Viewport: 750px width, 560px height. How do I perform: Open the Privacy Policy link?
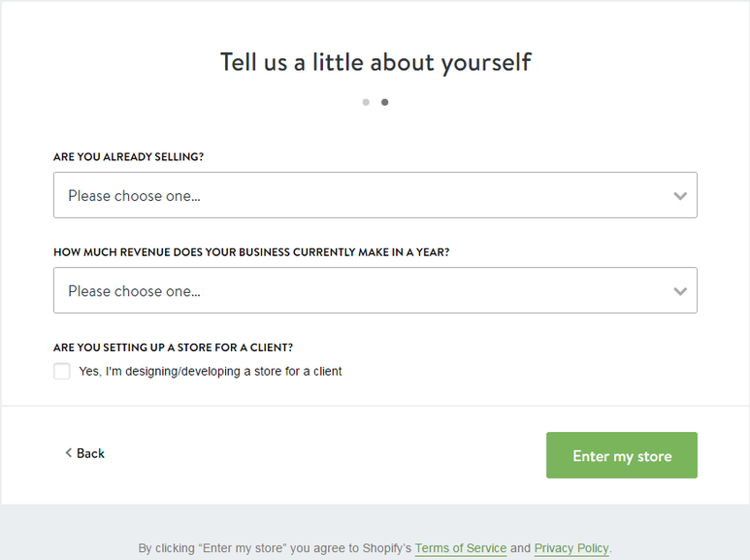click(571, 548)
